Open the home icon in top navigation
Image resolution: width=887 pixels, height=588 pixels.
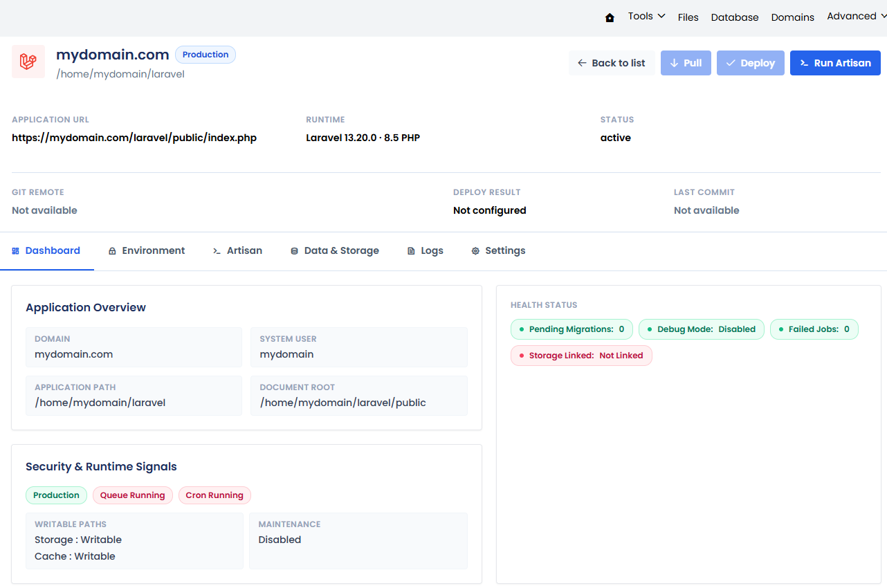(610, 18)
